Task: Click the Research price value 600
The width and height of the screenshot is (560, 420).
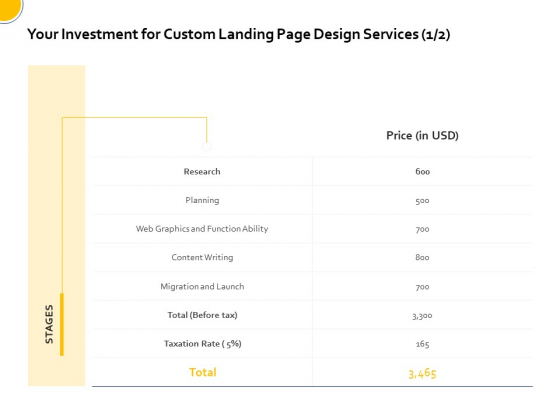Action: 422,172
